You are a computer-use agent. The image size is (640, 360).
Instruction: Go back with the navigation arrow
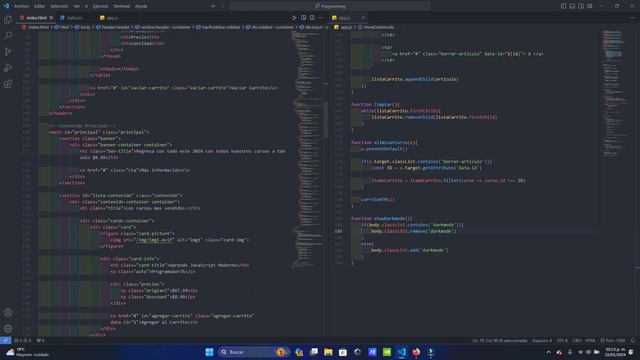(x=213, y=6)
